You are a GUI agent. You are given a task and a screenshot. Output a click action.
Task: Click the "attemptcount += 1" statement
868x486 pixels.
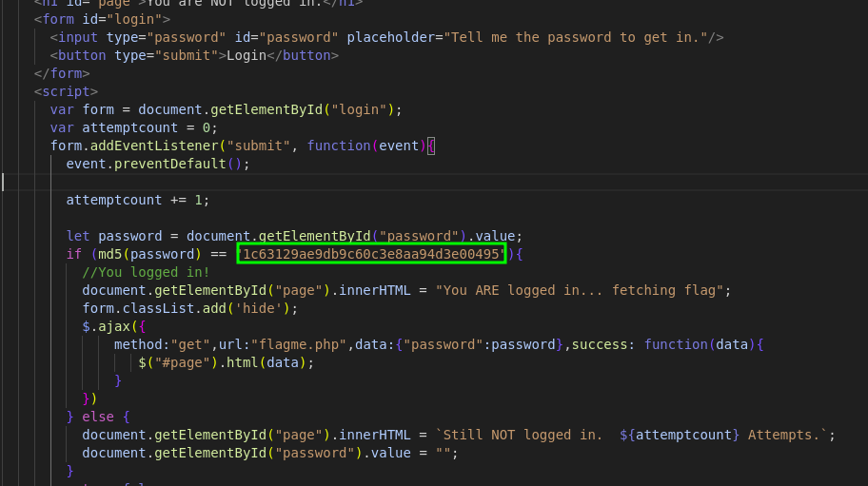[137, 200]
